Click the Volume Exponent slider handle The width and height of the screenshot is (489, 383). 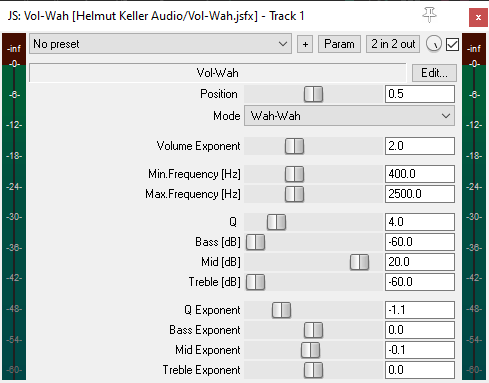tap(294, 146)
